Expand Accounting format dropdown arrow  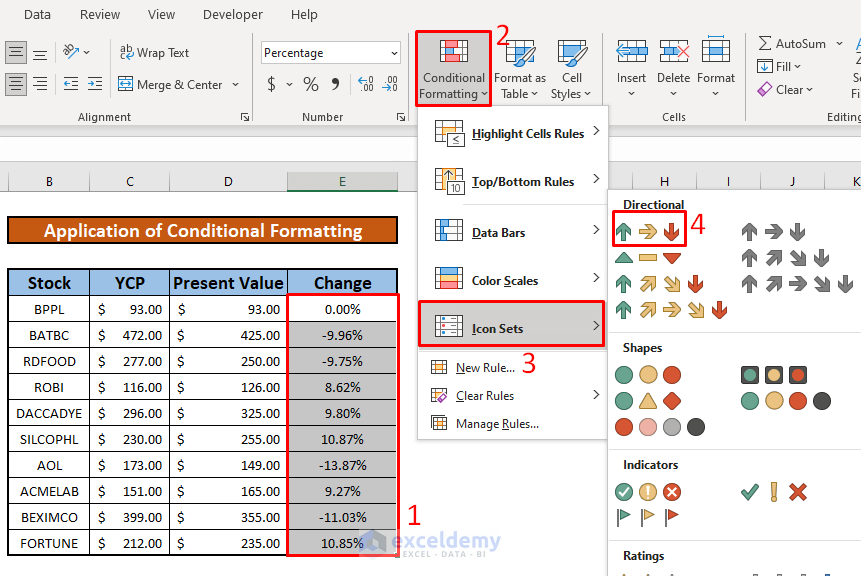tap(289, 85)
